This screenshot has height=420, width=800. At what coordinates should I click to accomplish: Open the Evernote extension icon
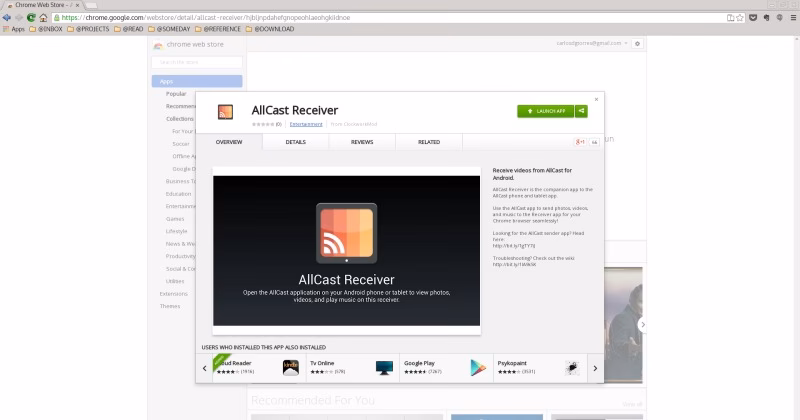coord(766,17)
